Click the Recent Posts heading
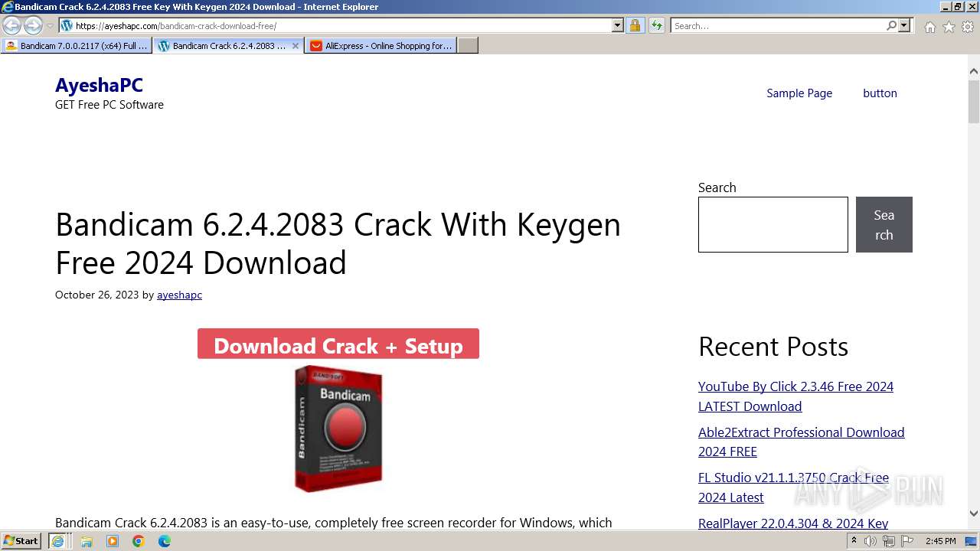The width and height of the screenshot is (980, 551). [773, 347]
